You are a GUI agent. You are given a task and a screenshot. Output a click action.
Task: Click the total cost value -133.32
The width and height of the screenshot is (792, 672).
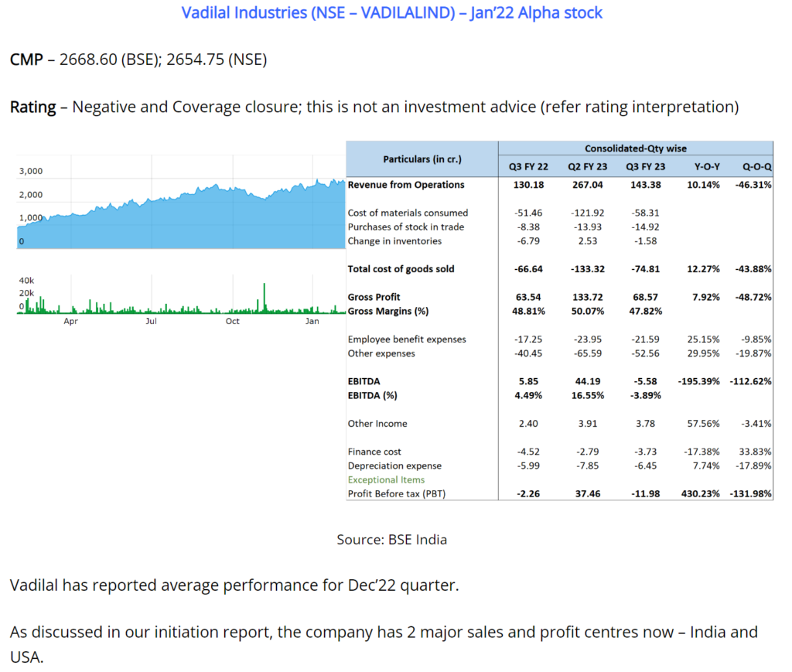pos(588,269)
